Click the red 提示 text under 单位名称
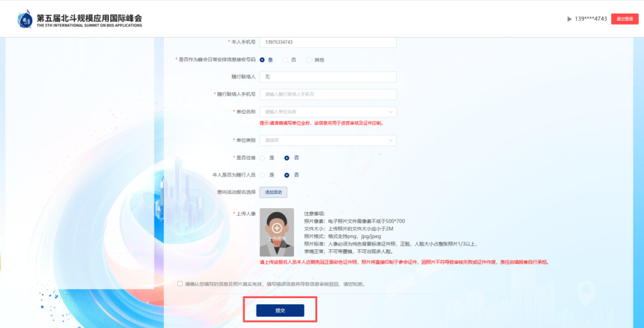644x328 pixels. click(x=321, y=123)
